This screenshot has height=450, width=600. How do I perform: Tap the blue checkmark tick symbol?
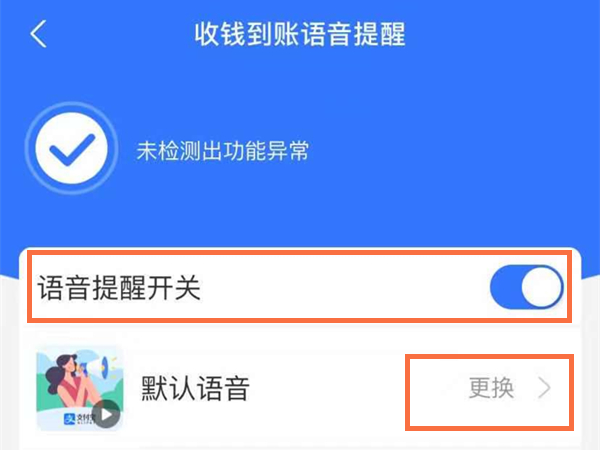(72, 149)
